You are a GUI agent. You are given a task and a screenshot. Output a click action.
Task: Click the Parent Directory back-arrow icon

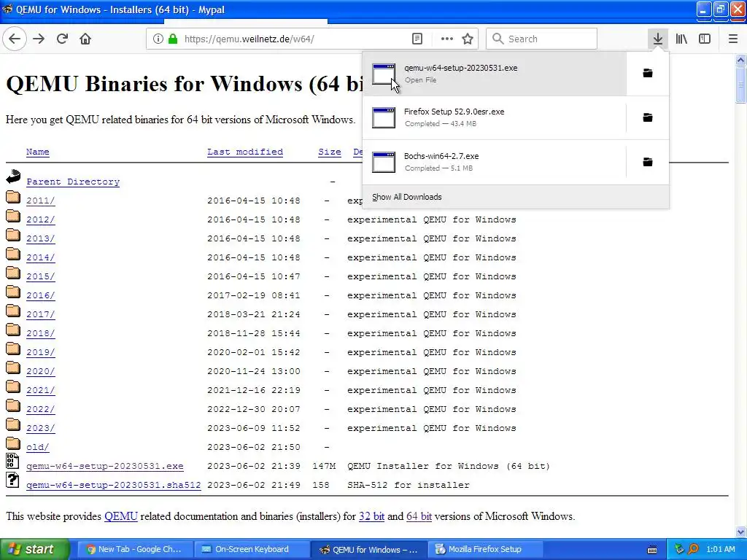tap(13, 177)
